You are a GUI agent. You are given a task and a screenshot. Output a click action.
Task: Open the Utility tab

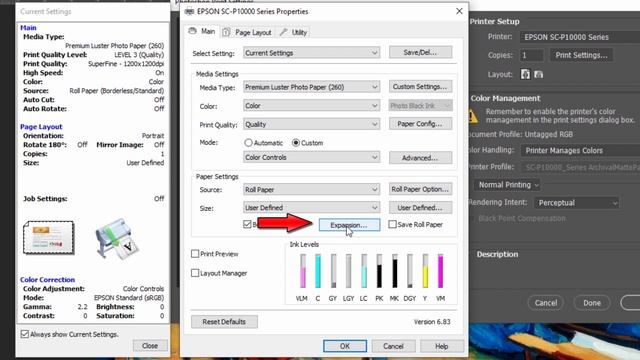click(293, 32)
